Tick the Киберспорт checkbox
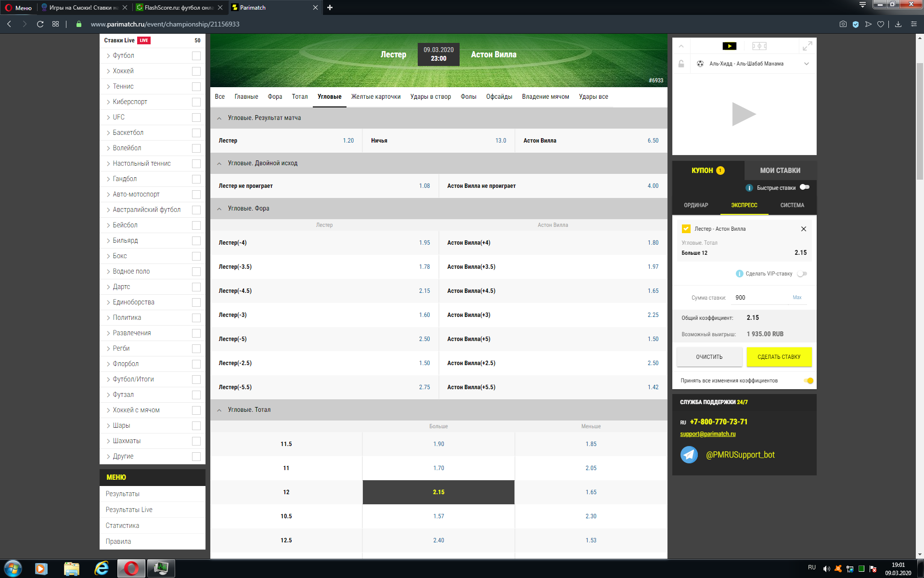924x578 pixels. [196, 102]
